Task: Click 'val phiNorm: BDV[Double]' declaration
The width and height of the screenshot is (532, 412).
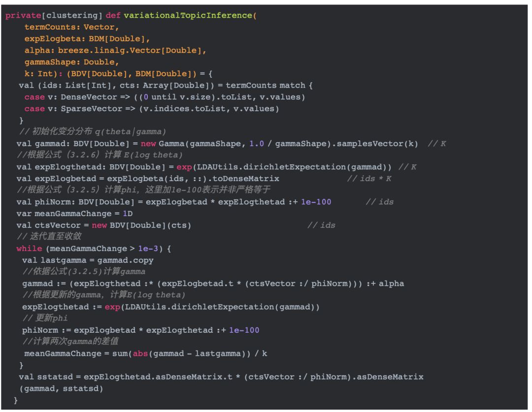Action: click(x=75, y=202)
